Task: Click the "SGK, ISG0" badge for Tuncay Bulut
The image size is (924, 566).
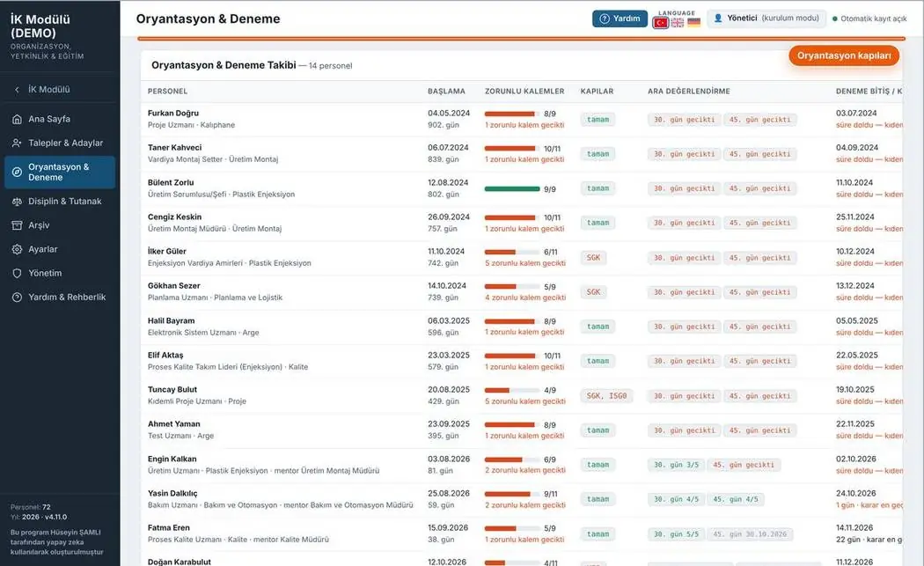Action: coord(607,395)
